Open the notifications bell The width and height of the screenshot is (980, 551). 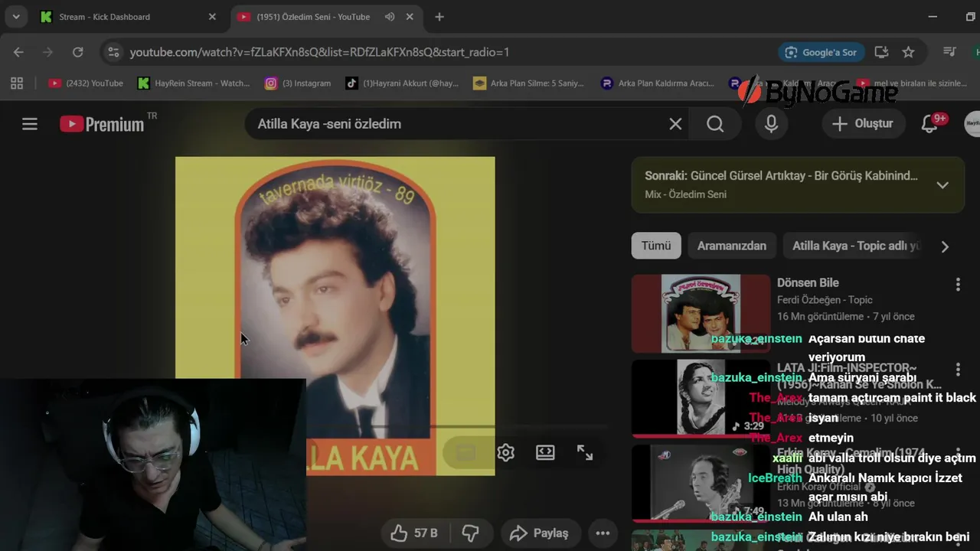929,124
